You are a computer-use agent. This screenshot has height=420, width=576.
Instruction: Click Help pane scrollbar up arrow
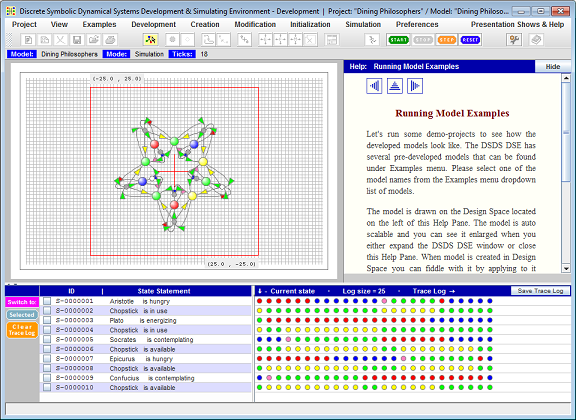(566, 78)
